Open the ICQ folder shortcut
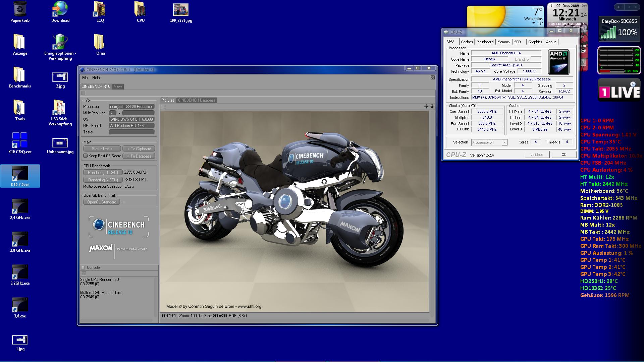This screenshot has width=644, height=362. point(100,12)
